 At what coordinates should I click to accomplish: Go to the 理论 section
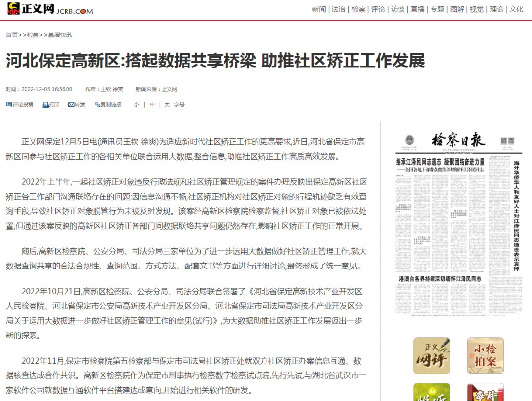(x=496, y=9)
